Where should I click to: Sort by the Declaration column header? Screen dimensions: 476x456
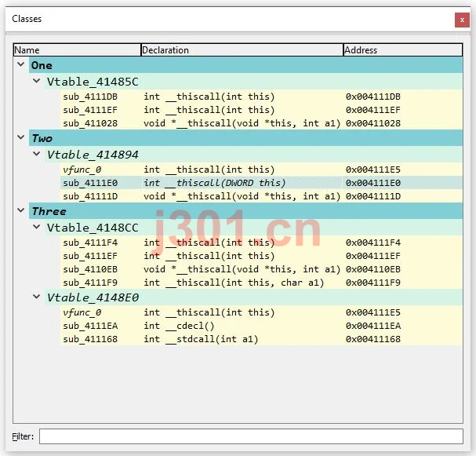242,49
